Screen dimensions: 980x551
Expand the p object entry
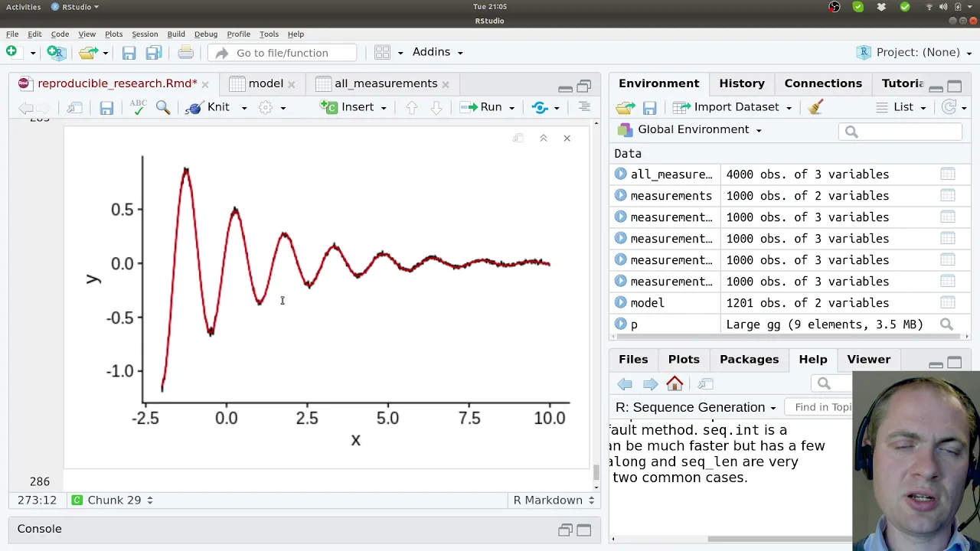tap(621, 324)
